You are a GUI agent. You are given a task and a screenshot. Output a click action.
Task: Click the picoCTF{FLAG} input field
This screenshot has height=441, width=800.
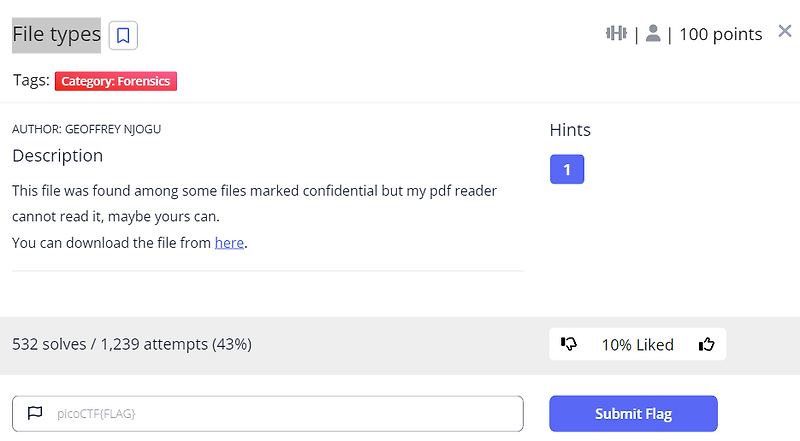click(x=280, y=413)
